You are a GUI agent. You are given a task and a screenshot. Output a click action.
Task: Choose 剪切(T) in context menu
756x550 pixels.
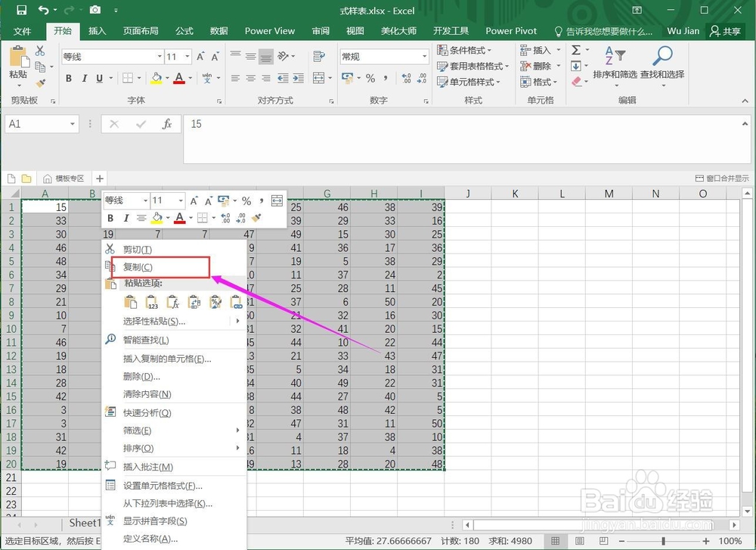175,250
